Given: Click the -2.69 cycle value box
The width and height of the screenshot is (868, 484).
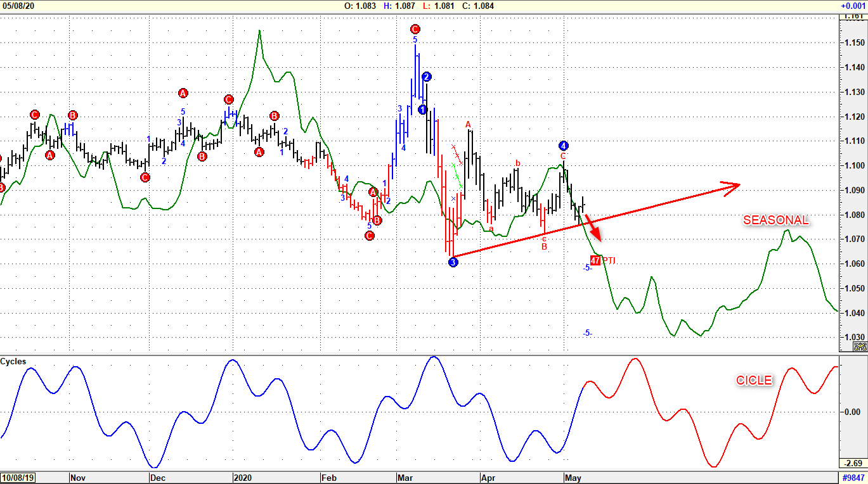Looking at the screenshot, I should point(852,462).
